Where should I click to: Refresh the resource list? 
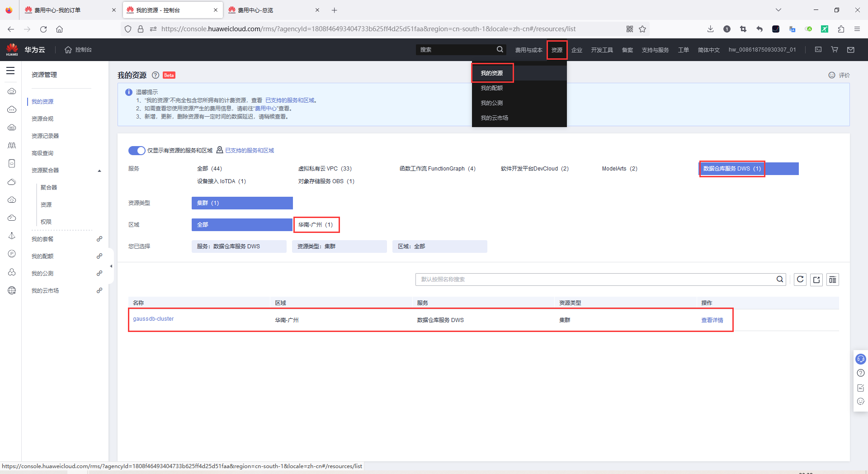[800, 280]
